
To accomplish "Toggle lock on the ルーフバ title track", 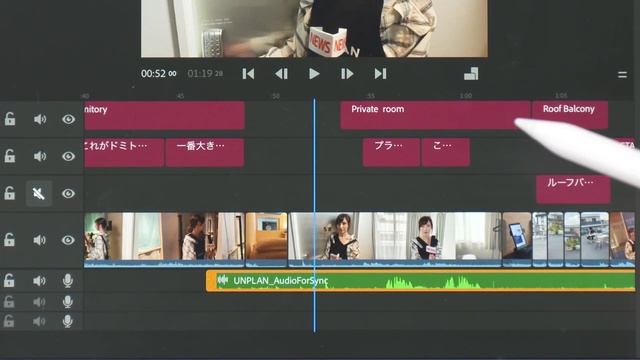I will (x=10, y=193).
